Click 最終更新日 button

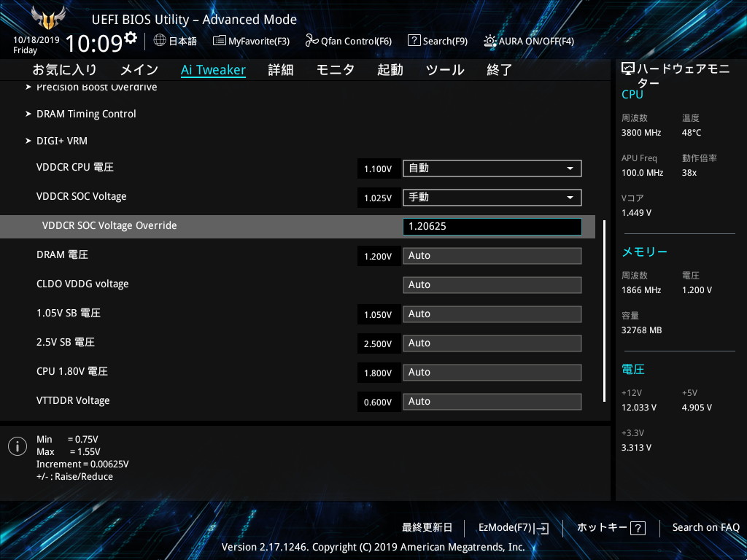427,528
